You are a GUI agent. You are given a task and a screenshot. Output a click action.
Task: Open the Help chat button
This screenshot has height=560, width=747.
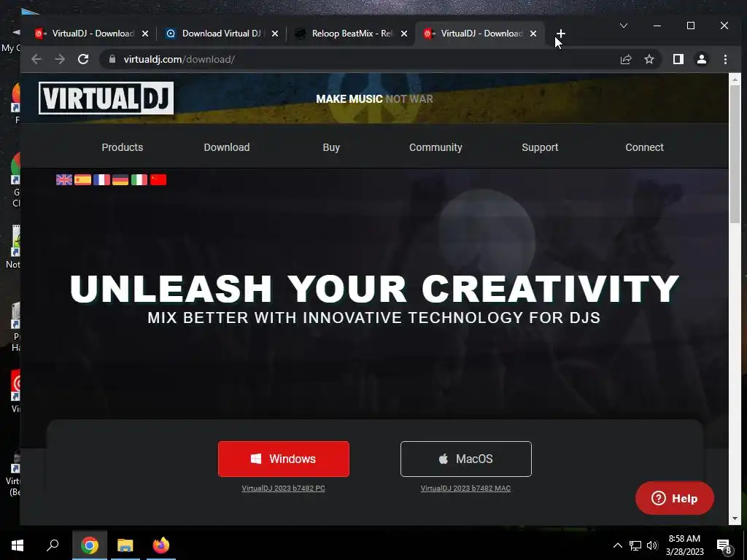(x=675, y=498)
